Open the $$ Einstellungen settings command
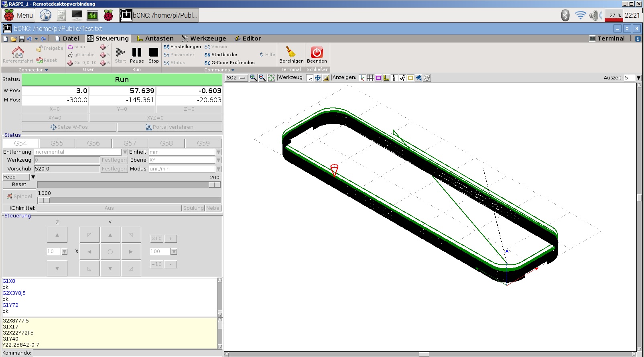 182,47
